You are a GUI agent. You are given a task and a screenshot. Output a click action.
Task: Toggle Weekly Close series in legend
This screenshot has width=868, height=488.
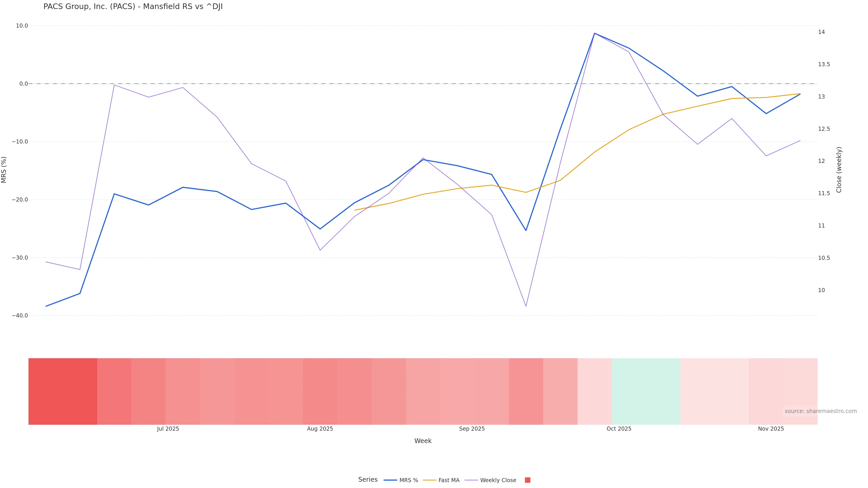(498, 480)
